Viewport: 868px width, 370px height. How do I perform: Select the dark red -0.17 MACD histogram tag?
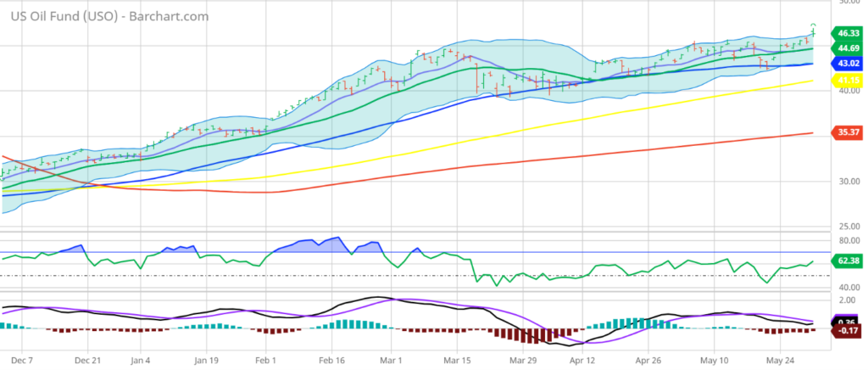847,331
